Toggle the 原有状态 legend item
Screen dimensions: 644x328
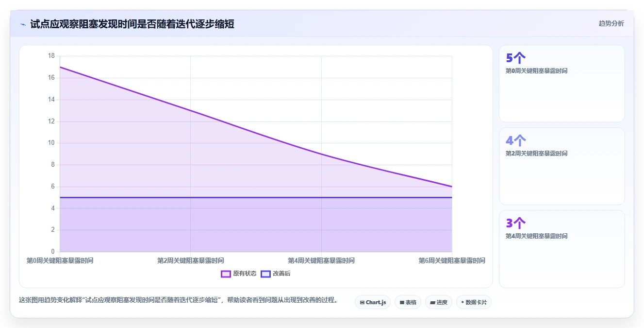point(239,274)
